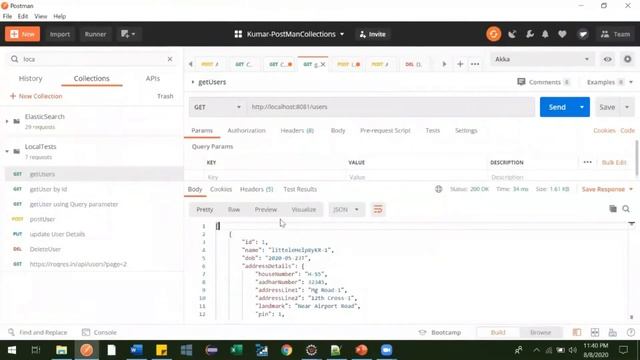
Task: Open manage environments gear icon
Action: [x=628, y=59]
